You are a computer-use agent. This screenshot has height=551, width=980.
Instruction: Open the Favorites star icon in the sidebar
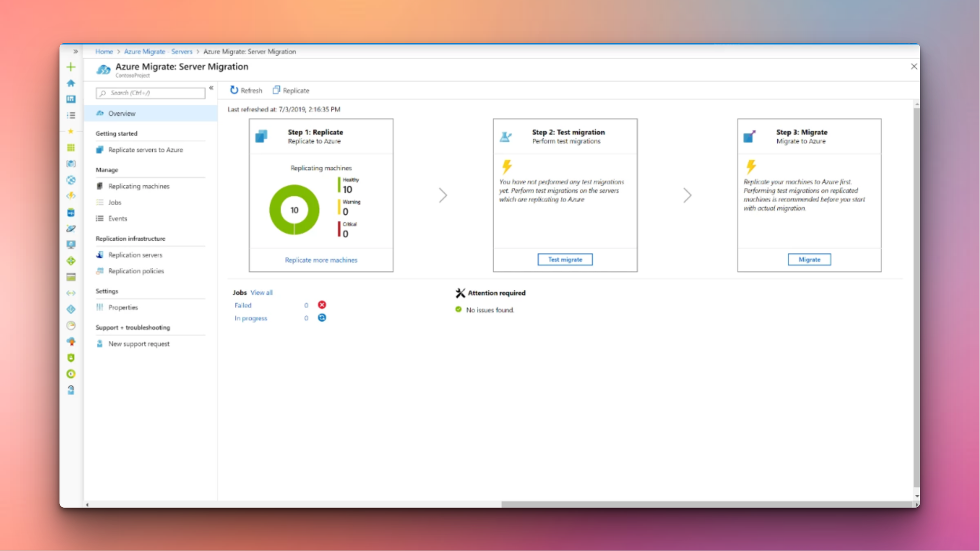click(71, 131)
